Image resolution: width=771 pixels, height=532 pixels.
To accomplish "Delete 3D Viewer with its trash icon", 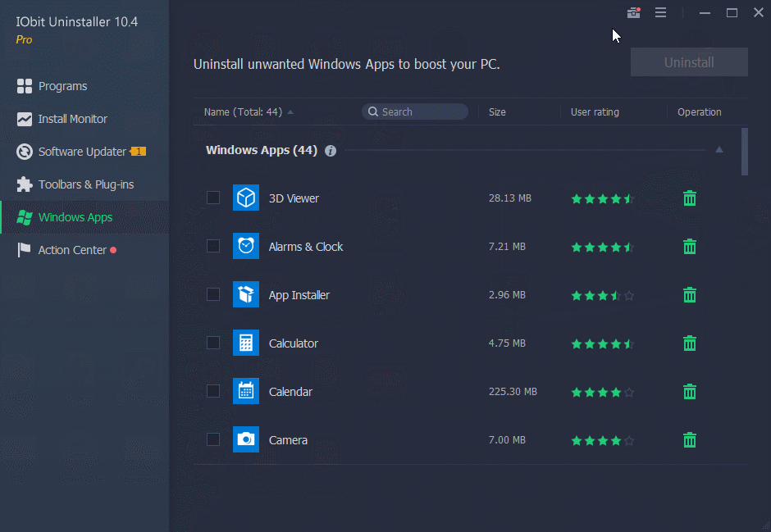I will tap(690, 198).
